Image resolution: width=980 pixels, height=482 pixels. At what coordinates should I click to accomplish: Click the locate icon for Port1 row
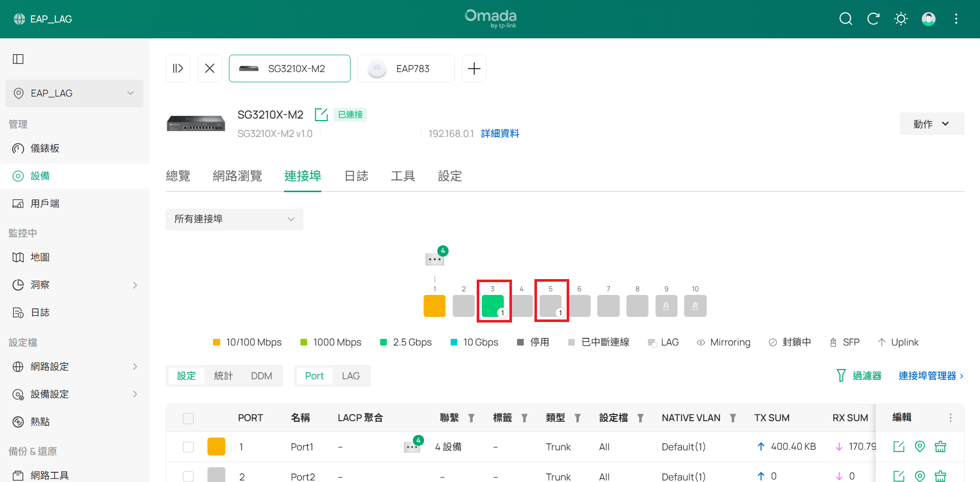point(920,447)
